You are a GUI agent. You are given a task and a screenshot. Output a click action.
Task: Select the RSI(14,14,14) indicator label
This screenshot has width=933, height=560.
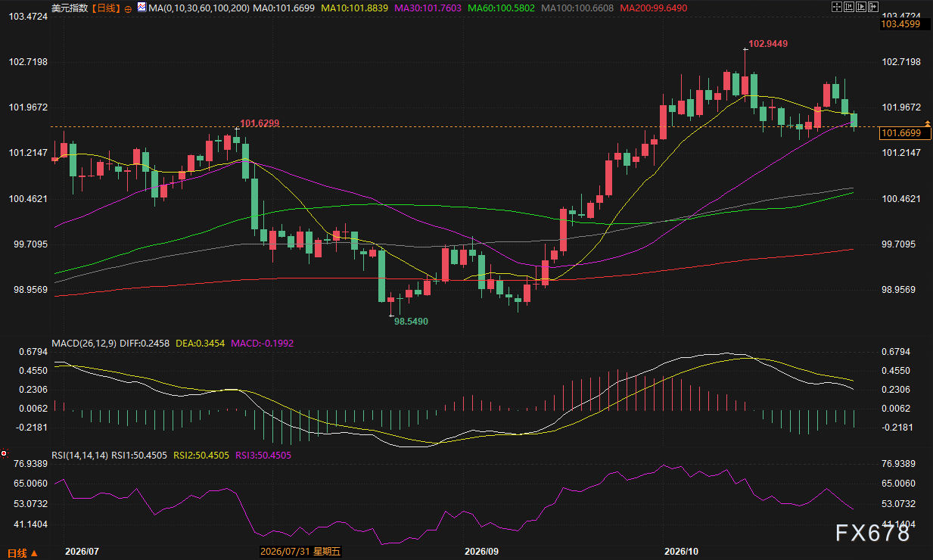pos(80,455)
